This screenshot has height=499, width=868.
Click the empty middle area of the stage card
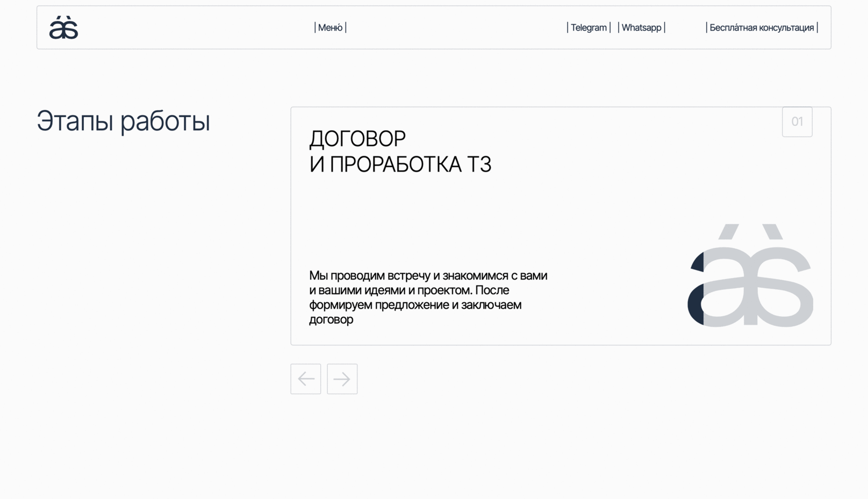pyautogui.click(x=484, y=220)
